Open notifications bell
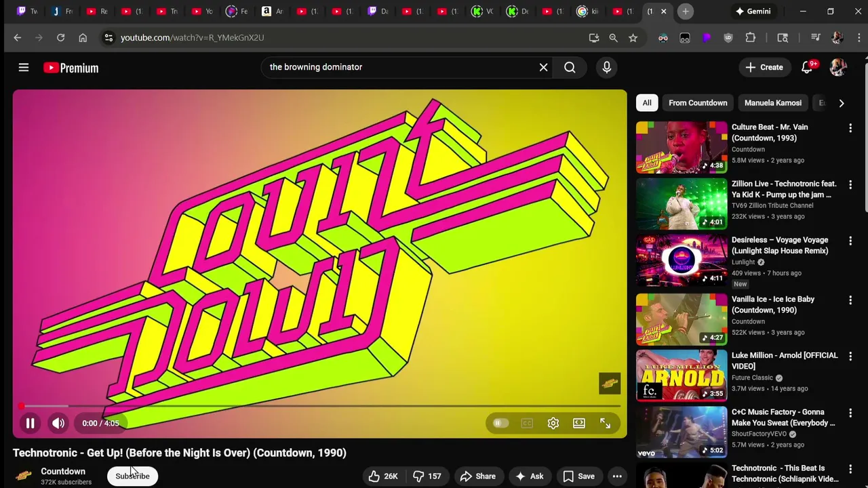868x488 pixels. click(x=807, y=67)
